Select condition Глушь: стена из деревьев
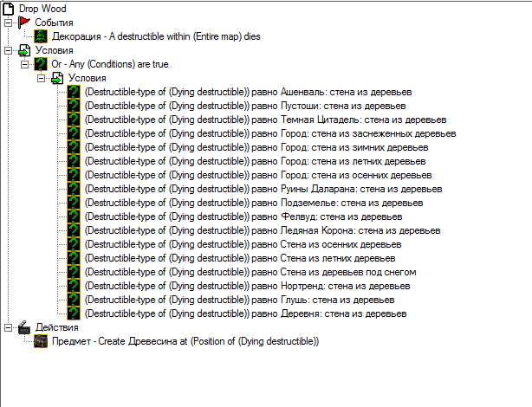 coord(239,300)
